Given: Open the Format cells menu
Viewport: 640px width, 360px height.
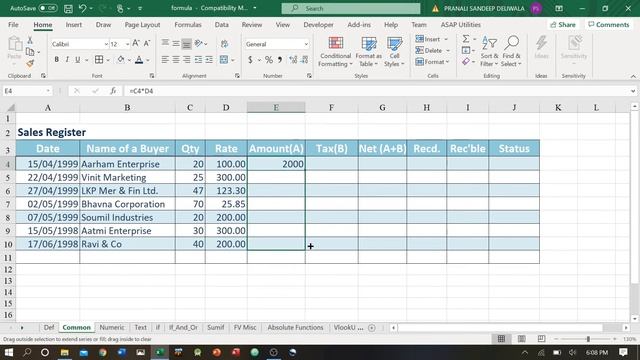Looking at the screenshot, I should pos(432,62).
